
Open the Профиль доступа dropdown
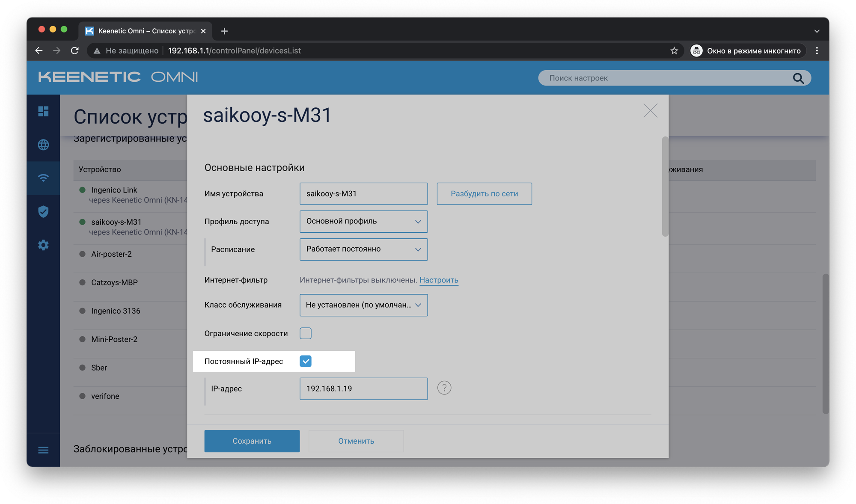363,221
